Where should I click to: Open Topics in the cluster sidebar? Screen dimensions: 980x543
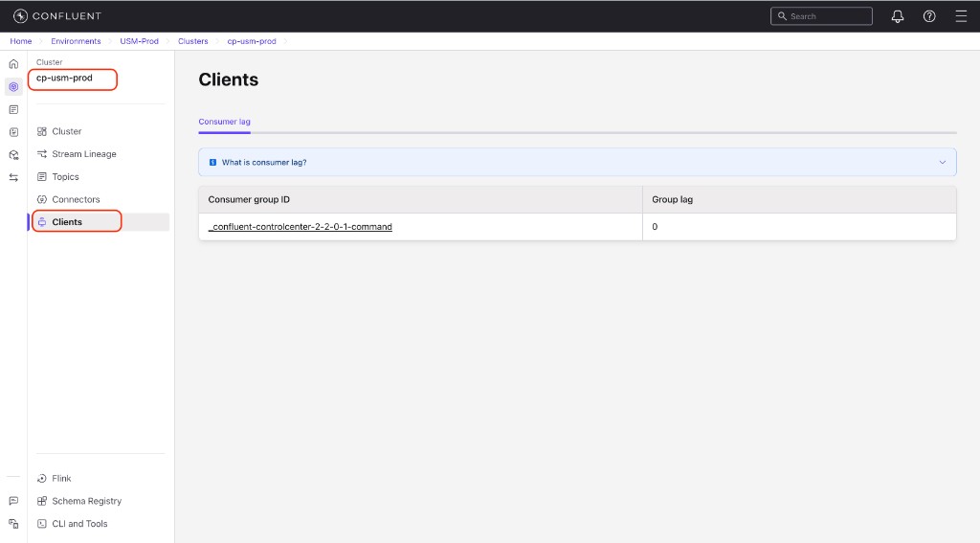pos(65,177)
